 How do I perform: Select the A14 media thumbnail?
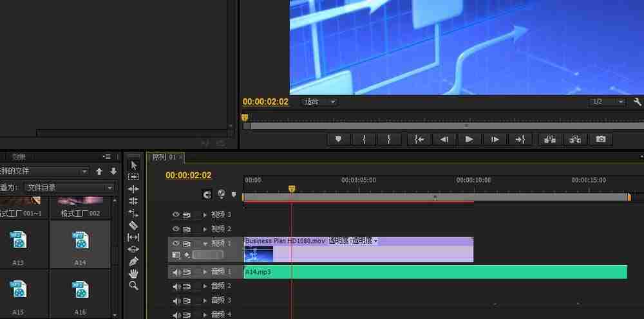click(80, 245)
